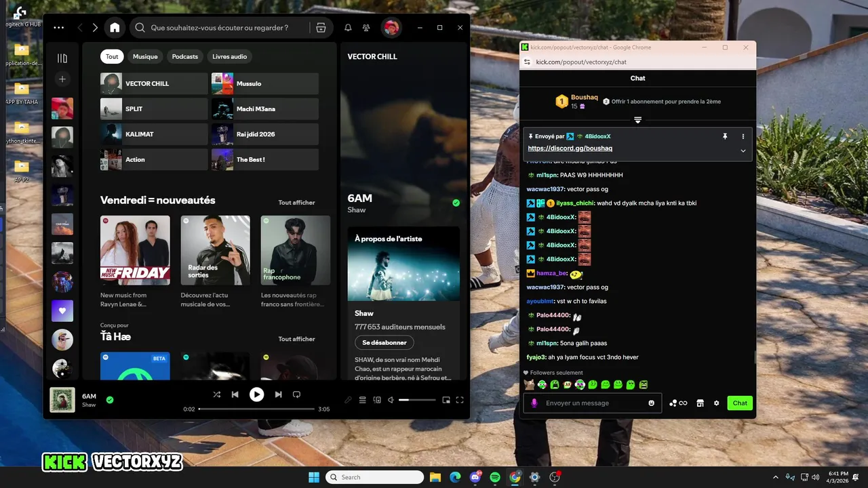Select the Musique filter chip
The width and height of the screenshot is (868, 488).
click(145, 56)
